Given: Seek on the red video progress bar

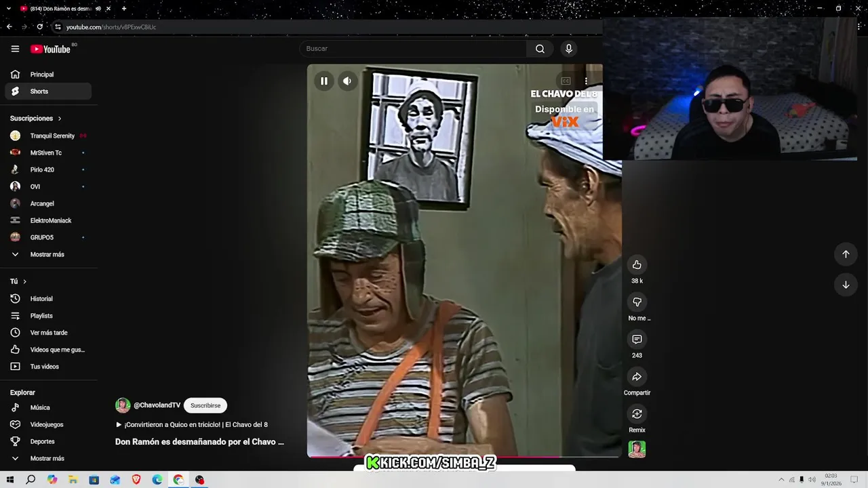Looking at the screenshot, I should click(464, 456).
